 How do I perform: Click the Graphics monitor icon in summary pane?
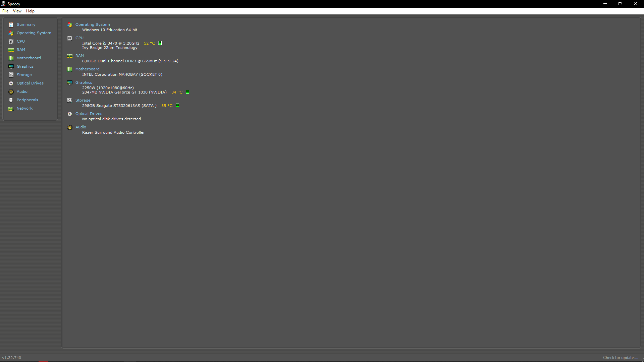70,83
